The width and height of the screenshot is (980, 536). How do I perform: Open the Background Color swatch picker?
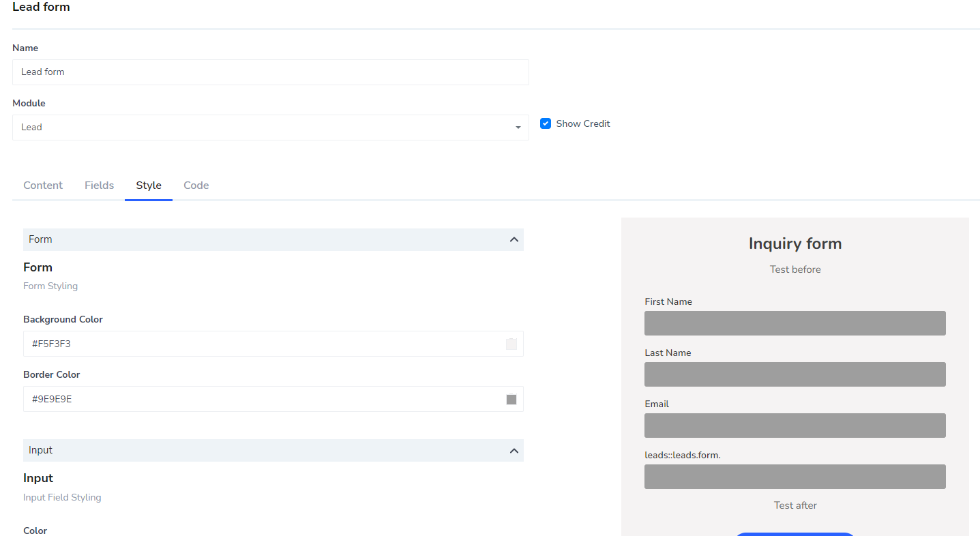[x=511, y=344]
